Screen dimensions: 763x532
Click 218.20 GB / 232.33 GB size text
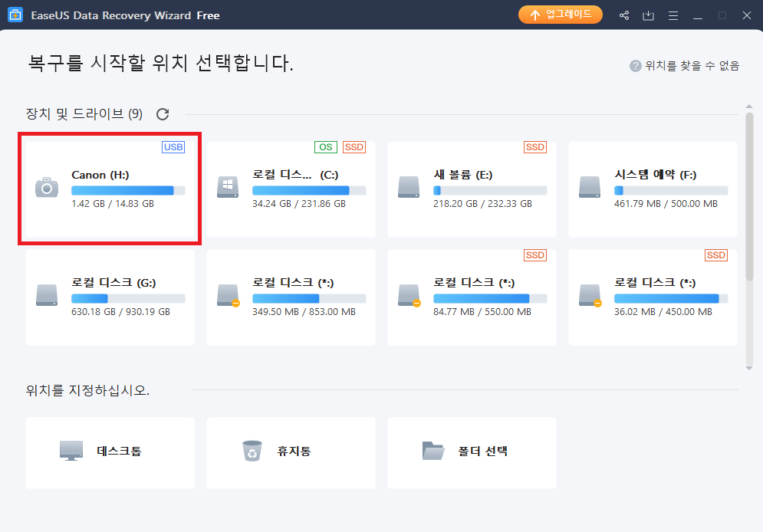[x=482, y=204]
